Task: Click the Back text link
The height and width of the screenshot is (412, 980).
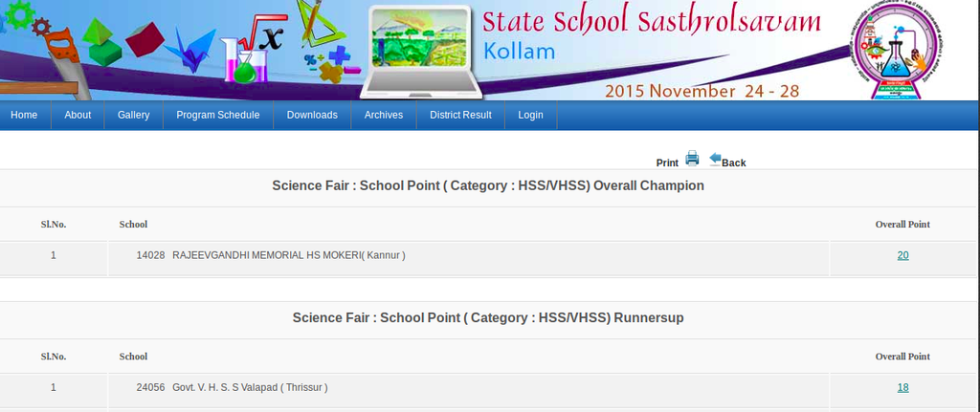Action: click(x=734, y=163)
